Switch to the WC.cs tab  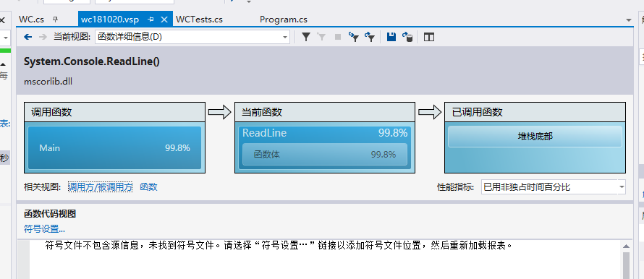[x=31, y=20]
